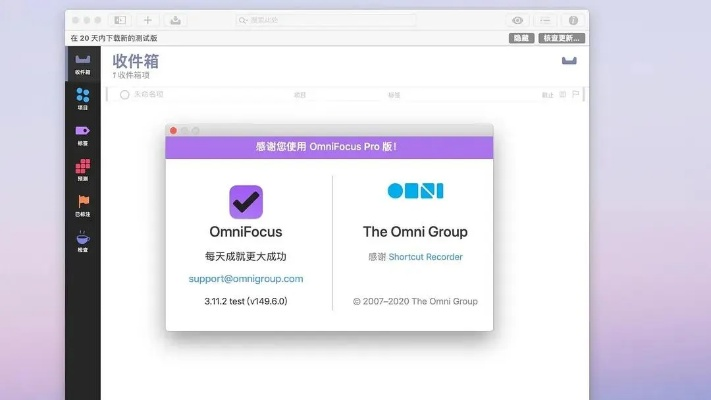Open support@omnigroup.com email link
Viewport: 711px width, 400px height.
pyautogui.click(x=245, y=279)
